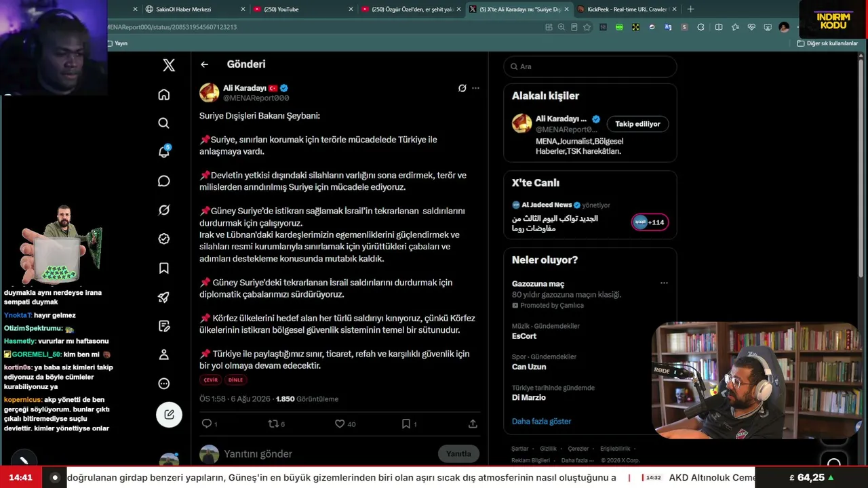
Task: Go to the X Home feed icon
Action: pos(164,94)
